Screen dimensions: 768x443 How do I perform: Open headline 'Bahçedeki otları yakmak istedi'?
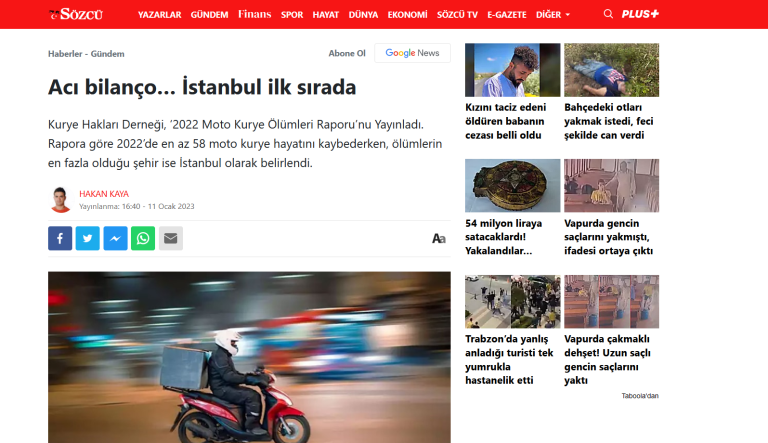tap(609, 121)
